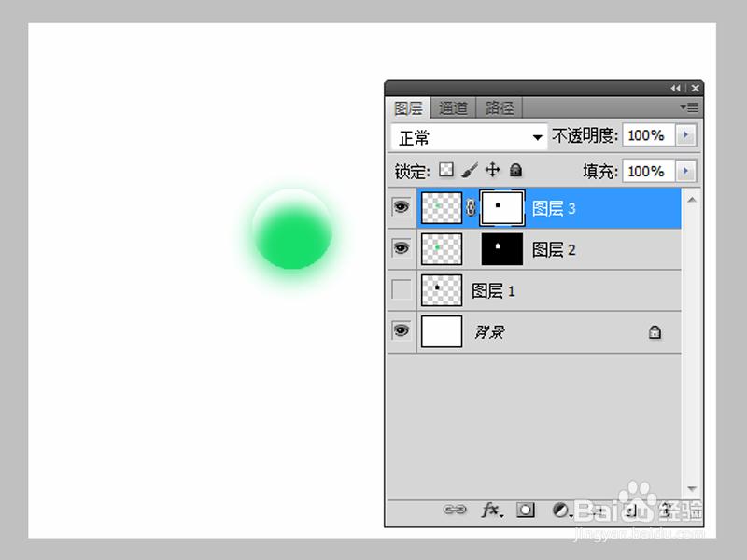Hide the 背景 layer via its eye
Screen dimensions: 747x560
coord(402,330)
